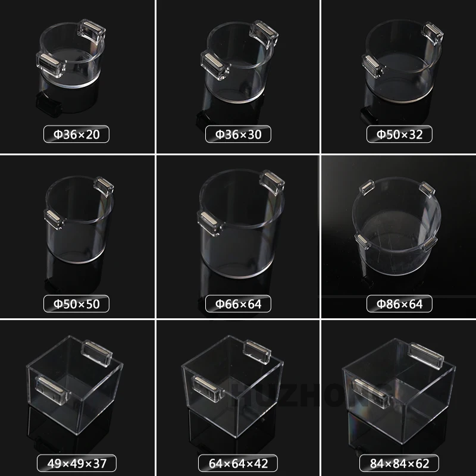Click the Φ50×32 size label
The height and width of the screenshot is (476, 476).
click(399, 134)
